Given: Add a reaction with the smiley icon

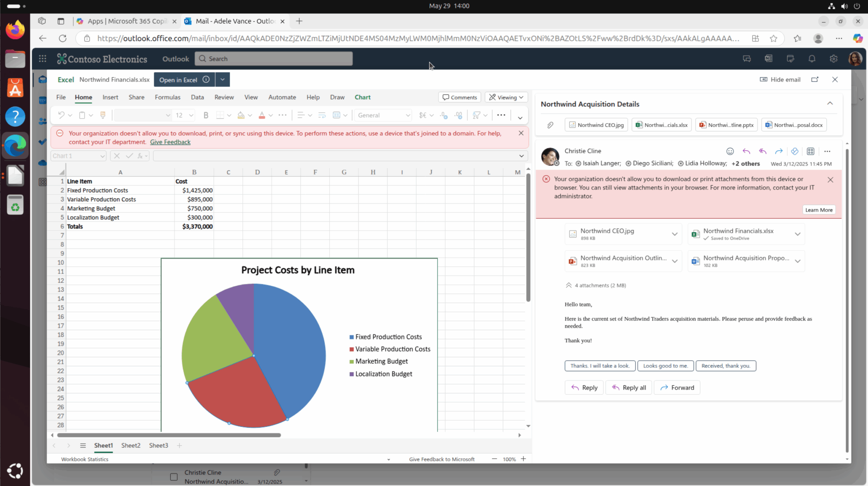Looking at the screenshot, I should 730,151.
